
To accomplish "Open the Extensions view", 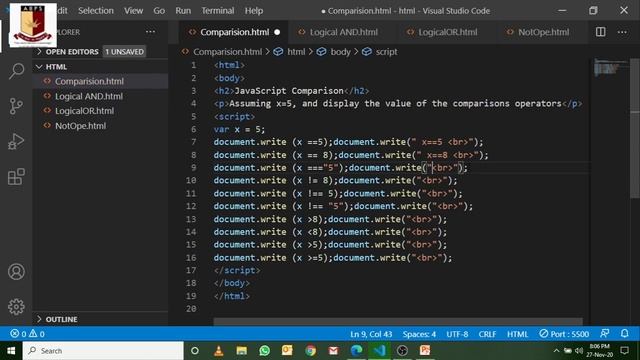I will [x=16, y=177].
